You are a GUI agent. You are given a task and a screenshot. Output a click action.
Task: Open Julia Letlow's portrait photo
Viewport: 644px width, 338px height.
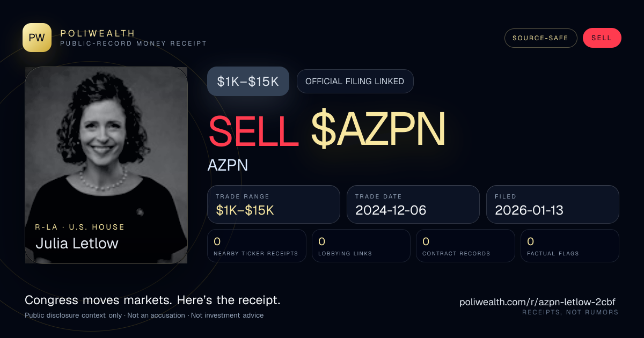[106, 165]
